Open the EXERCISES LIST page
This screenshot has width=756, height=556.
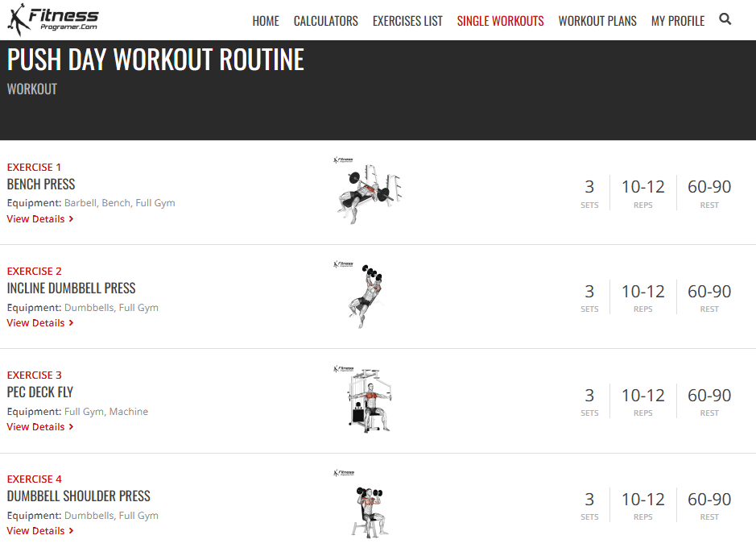coord(407,21)
